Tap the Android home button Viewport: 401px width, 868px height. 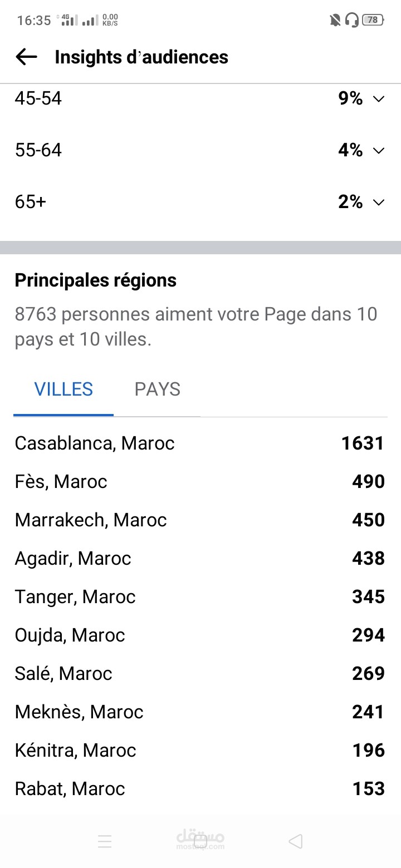tap(200, 841)
